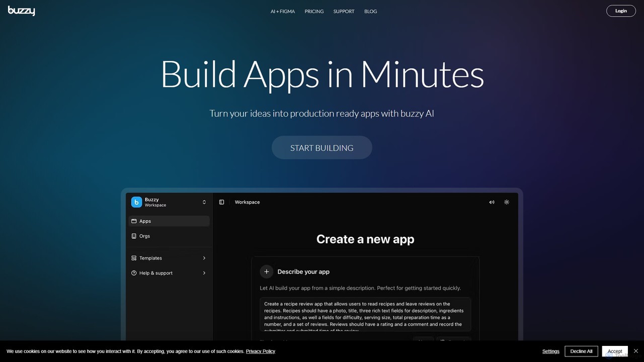This screenshot has width=644, height=362.
Task: Open the AI + FIGMA menu item
Action: coord(283,11)
